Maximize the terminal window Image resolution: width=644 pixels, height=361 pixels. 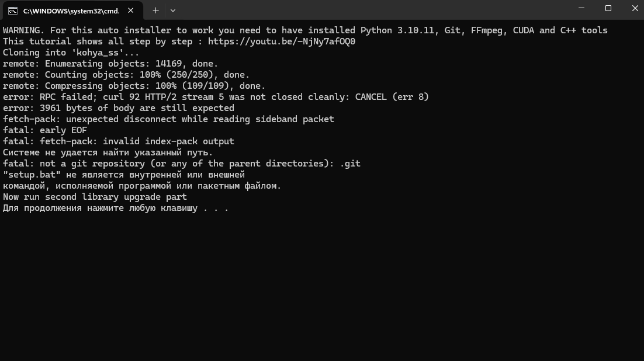click(x=608, y=9)
